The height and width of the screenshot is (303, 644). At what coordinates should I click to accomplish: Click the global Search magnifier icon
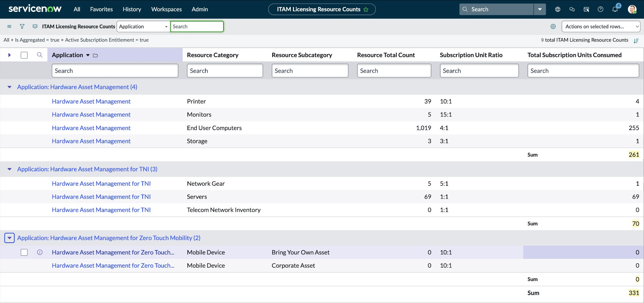(x=465, y=9)
